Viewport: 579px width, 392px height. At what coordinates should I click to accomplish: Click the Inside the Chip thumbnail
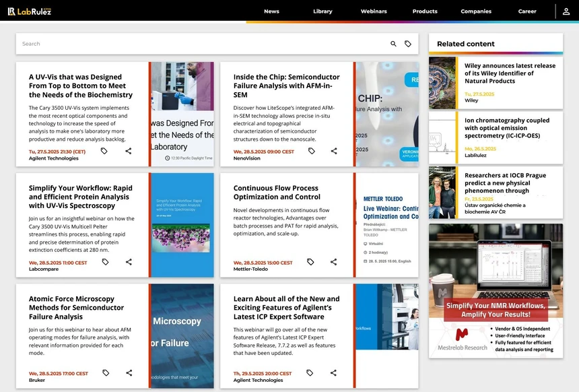click(x=387, y=114)
